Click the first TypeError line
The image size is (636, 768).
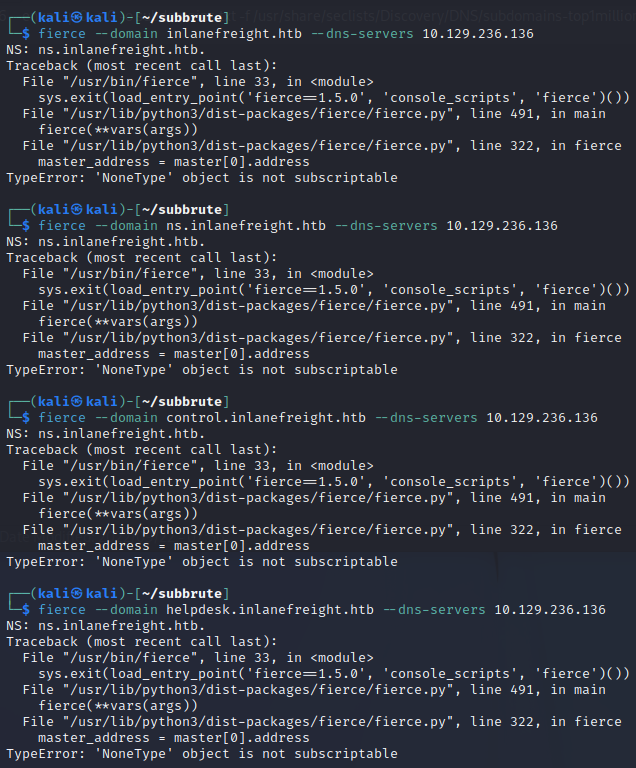201,178
